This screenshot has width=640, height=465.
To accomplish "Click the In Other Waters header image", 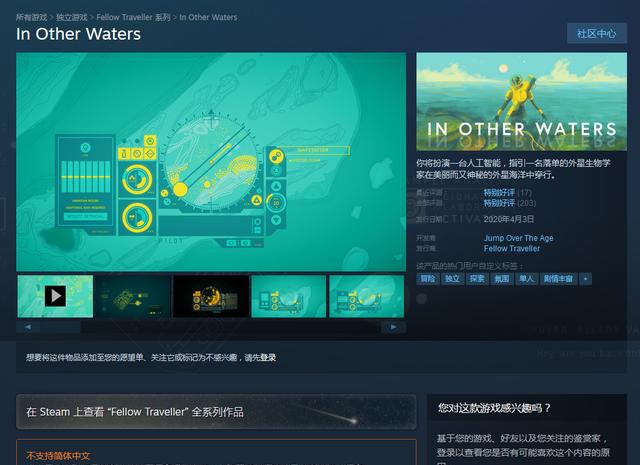I will (522, 102).
